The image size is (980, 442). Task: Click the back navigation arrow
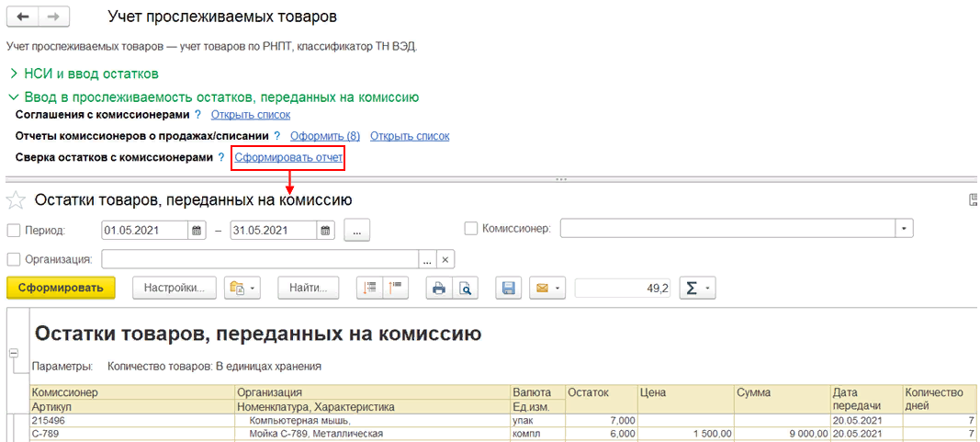22,17
